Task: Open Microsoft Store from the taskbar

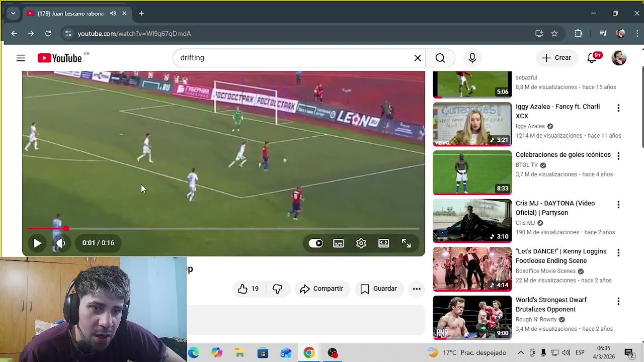Action: tap(263, 353)
